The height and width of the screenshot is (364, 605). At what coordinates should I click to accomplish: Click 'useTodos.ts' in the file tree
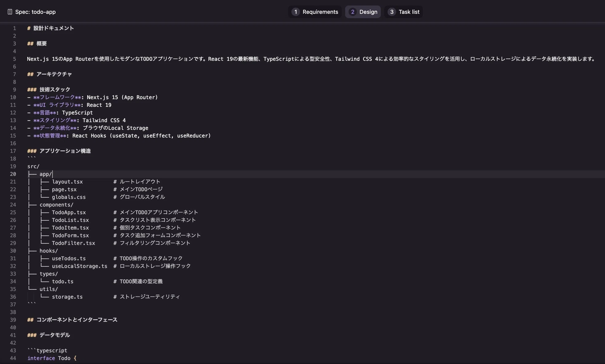pyautogui.click(x=69, y=258)
